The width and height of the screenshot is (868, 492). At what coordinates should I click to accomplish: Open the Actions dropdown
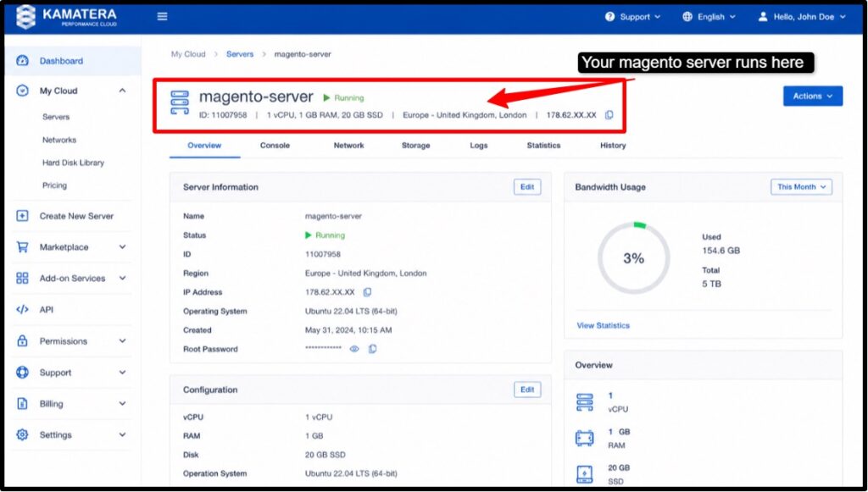(x=813, y=97)
